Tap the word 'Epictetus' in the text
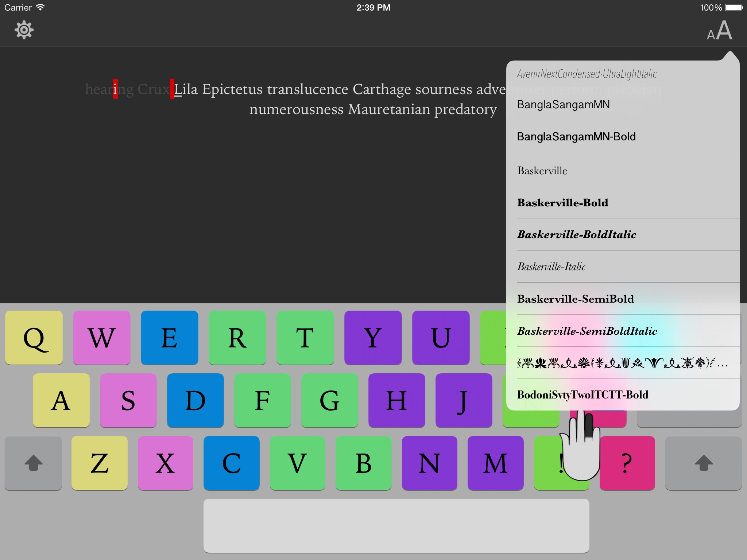Image resolution: width=747 pixels, height=560 pixels. pyautogui.click(x=232, y=90)
